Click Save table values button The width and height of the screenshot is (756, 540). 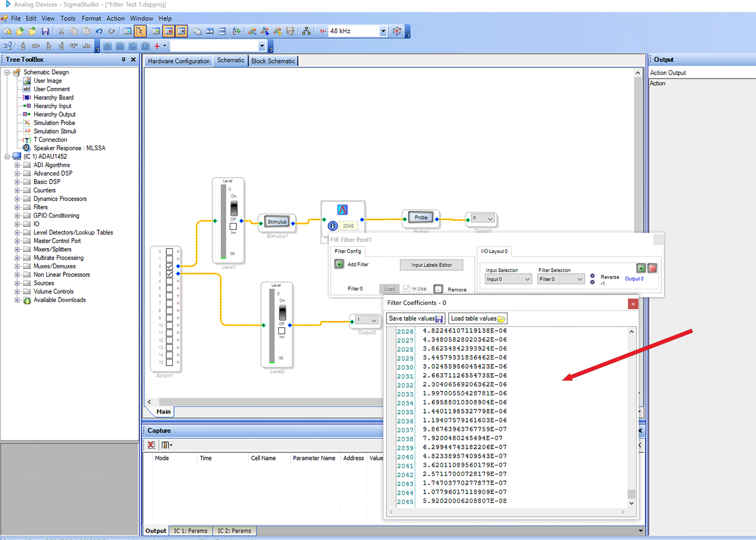[x=416, y=319]
